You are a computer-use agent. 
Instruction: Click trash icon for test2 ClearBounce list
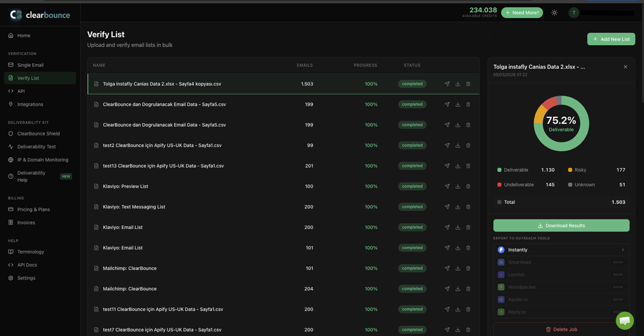468,145
